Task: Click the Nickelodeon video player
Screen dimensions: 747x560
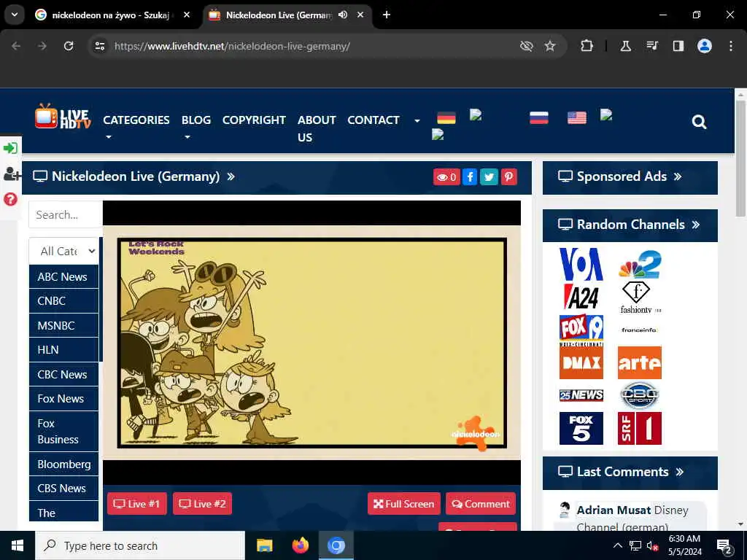Action: [311, 343]
